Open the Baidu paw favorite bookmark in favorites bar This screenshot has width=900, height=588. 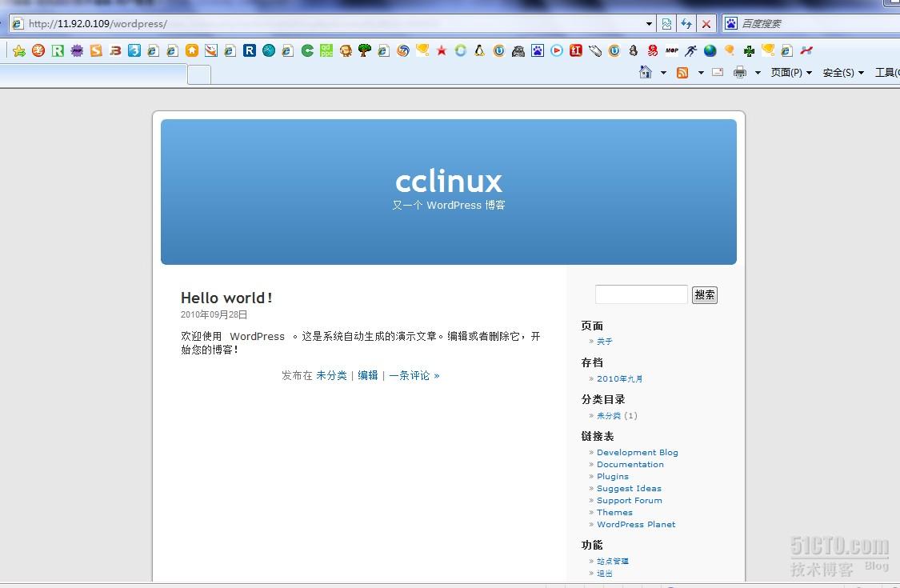(538, 50)
